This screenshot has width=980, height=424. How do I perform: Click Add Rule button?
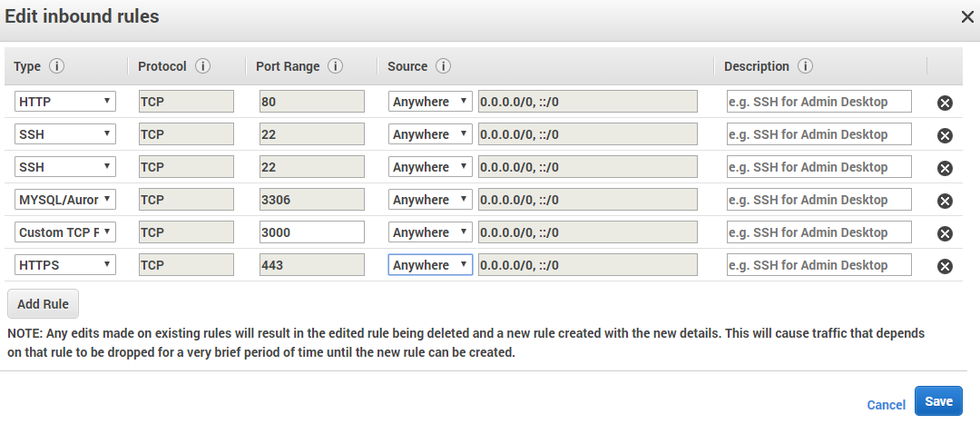[x=43, y=304]
